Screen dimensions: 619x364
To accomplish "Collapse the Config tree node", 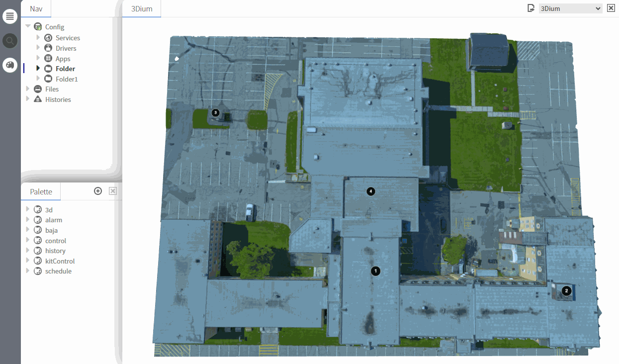I will tap(28, 27).
